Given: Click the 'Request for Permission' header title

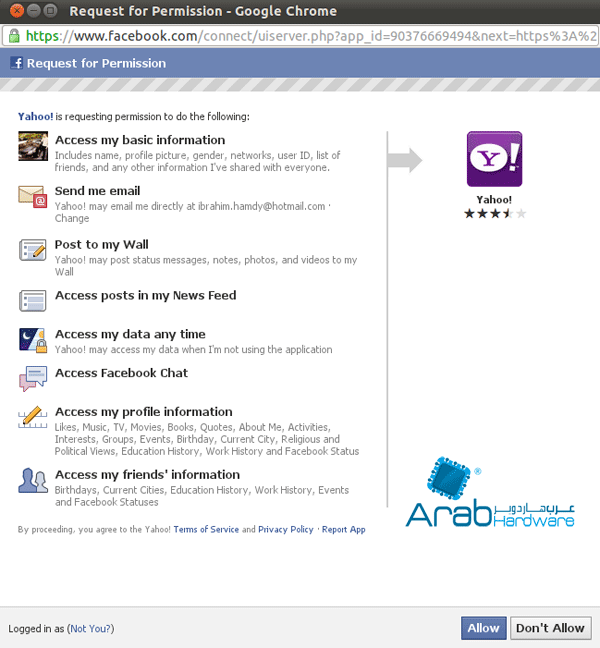Looking at the screenshot, I should pos(96,63).
